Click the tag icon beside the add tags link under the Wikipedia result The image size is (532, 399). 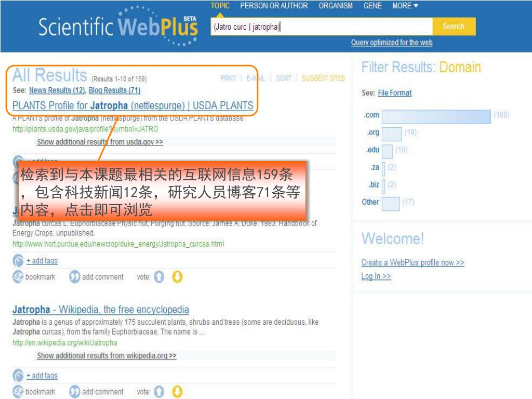pyautogui.click(x=18, y=376)
